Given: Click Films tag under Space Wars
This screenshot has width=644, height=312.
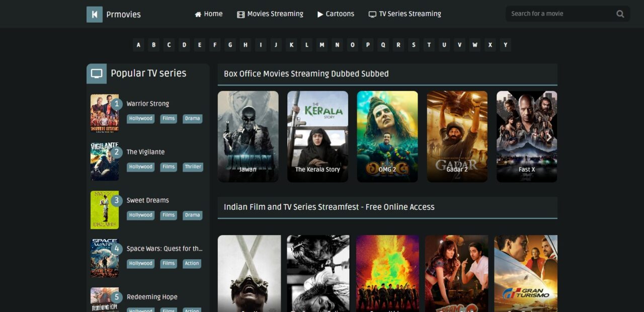Looking at the screenshot, I should (169, 264).
